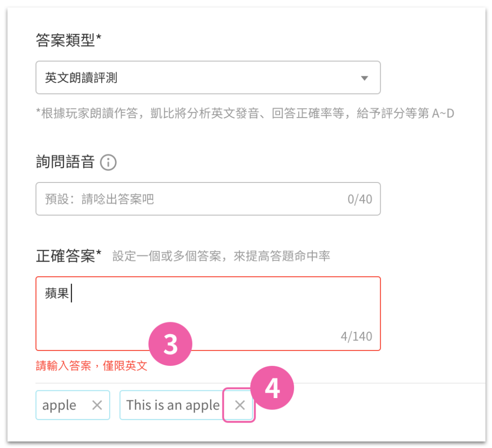This screenshot has width=492, height=448.
Task: Click the 'apple' answer chip text
Action: [59, 405]
